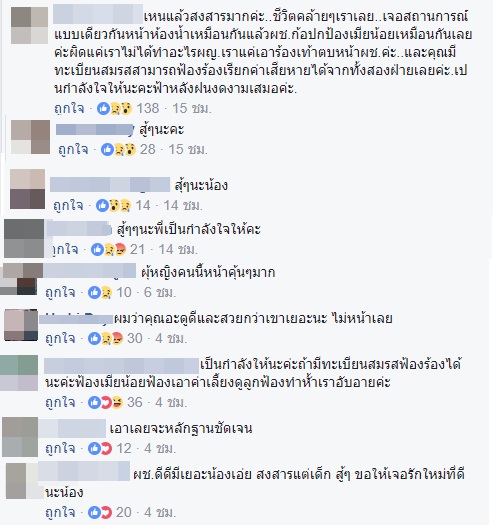Open reaction icons beside the 20 count

tap(100, 513)
